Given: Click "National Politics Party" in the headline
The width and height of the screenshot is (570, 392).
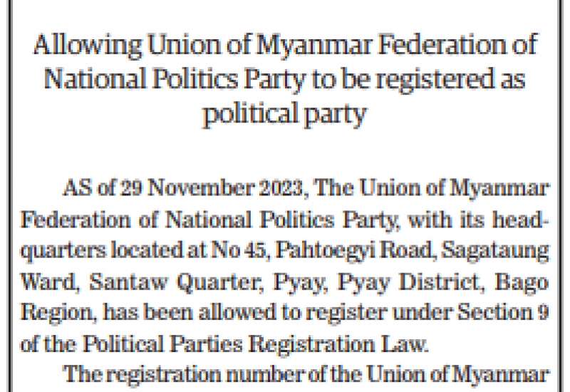Looking at the screenshot, I should [175, 79].
